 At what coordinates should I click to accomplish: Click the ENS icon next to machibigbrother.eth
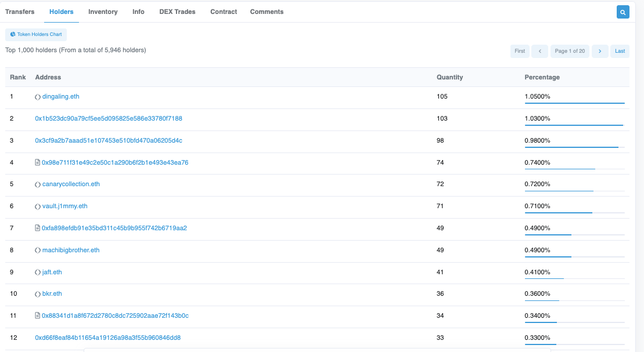pos(37,250)
